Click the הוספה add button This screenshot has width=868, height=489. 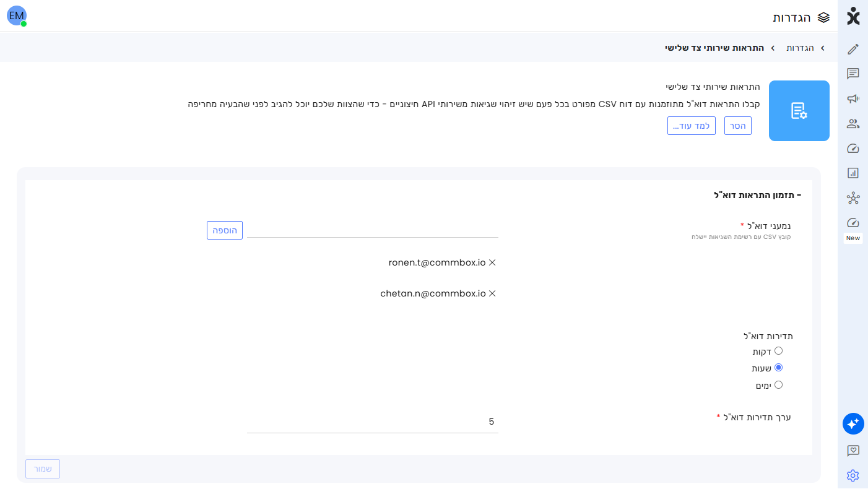[225, 230]
